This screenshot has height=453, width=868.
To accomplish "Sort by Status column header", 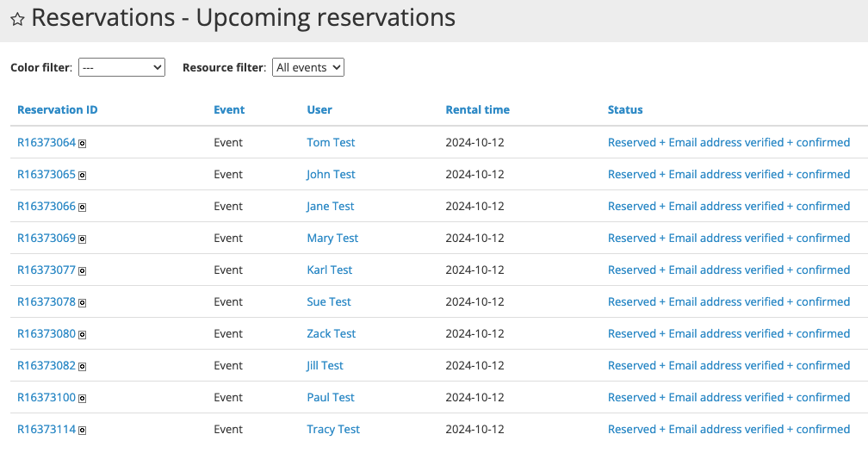I will pos(625,109).
